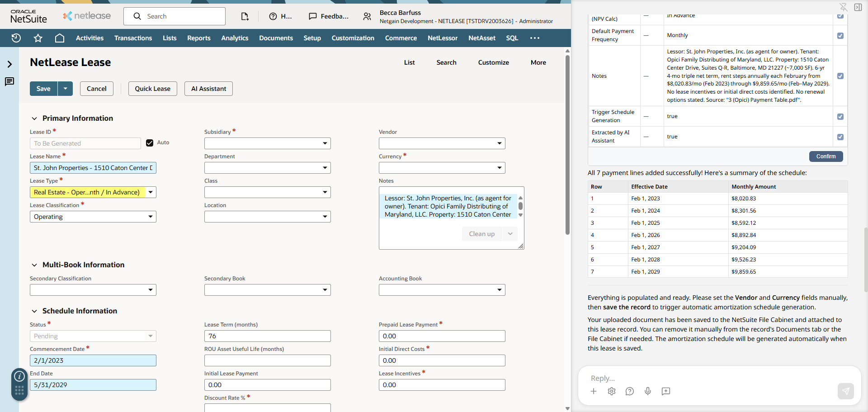This screenshot has width=868, height=412.
Task: Click the Cancel button
Action: coord(97,89)
